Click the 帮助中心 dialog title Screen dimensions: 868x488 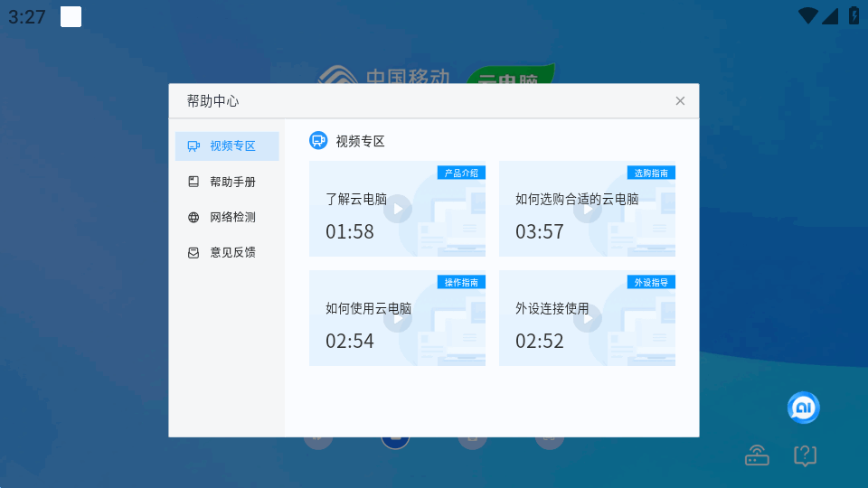(x=212, y=100)
